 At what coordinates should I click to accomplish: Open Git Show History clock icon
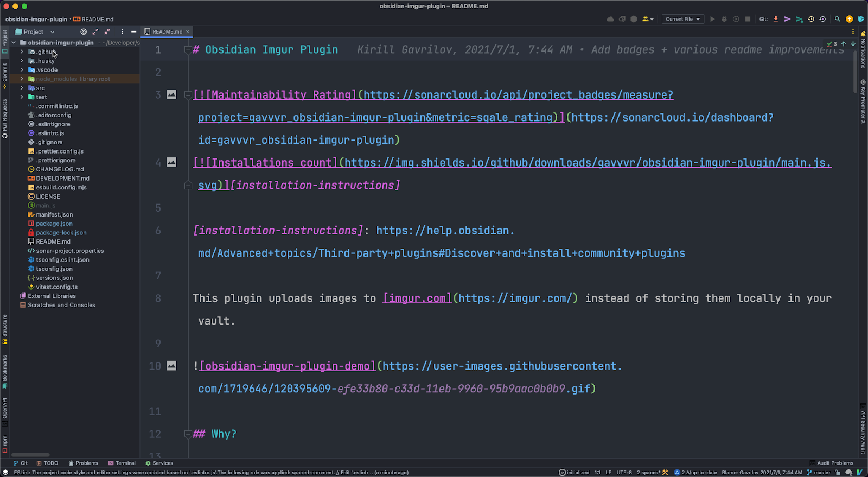(x=811, y=19)
